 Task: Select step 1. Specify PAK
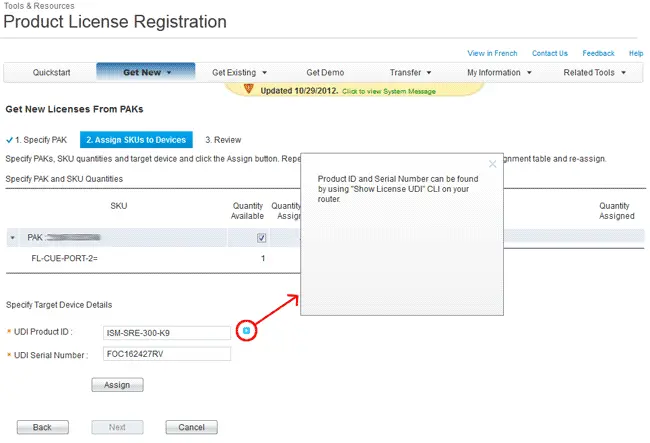pyautogui.click(x=36, y=140)
